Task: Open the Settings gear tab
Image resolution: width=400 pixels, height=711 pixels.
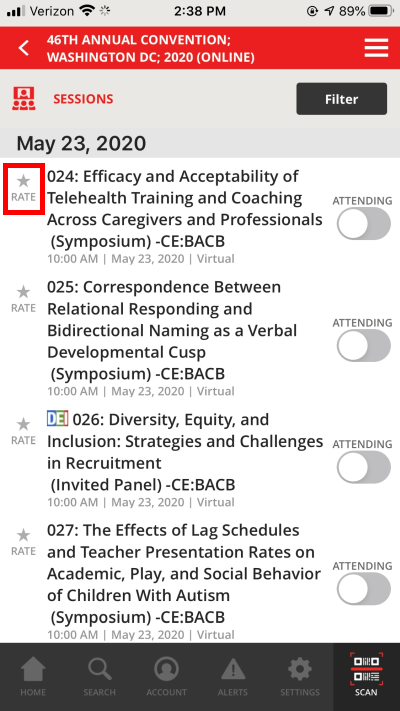Action: (300, 677)
